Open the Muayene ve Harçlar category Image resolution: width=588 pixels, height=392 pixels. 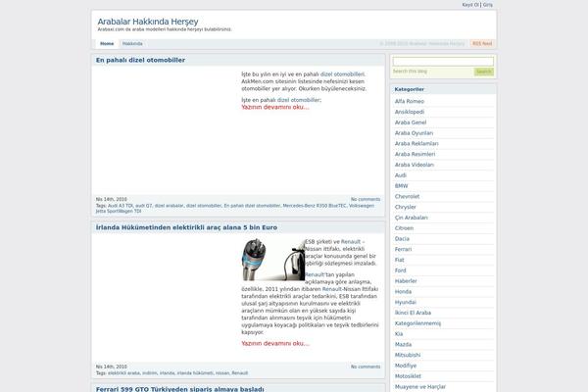point(420,387)
